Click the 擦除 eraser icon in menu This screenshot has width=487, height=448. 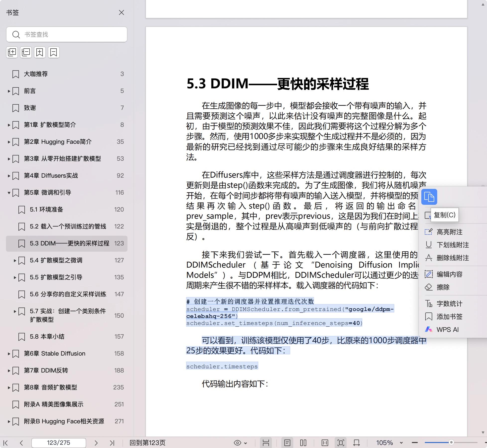click(428, 287)
